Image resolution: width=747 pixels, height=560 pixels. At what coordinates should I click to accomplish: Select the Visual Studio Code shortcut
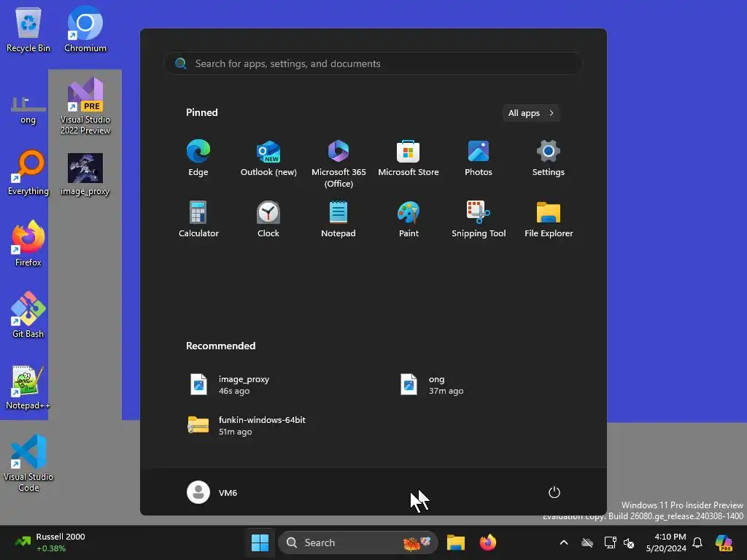pyautogui.click(x=28, y=463)
